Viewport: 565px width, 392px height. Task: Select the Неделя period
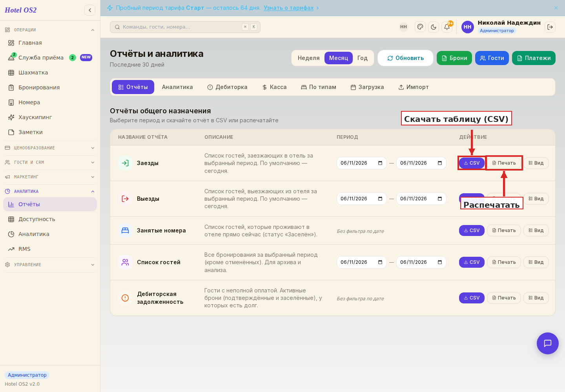coord(308,58)
